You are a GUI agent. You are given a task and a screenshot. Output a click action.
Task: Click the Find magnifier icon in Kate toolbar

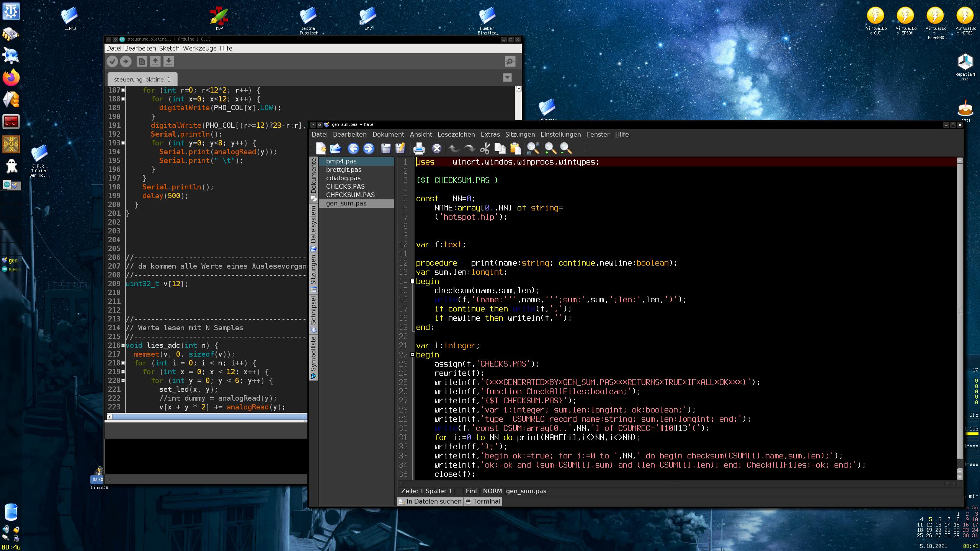pos(533,148)
